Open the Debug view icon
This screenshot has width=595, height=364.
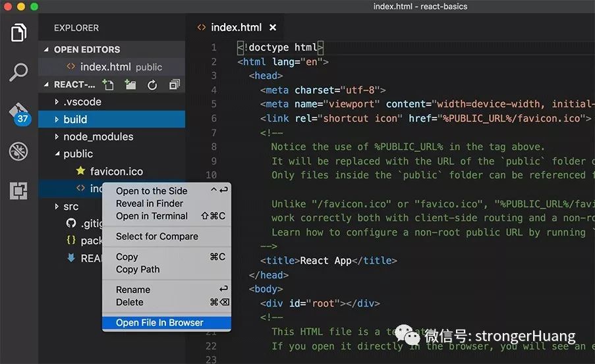click(18, 151)
